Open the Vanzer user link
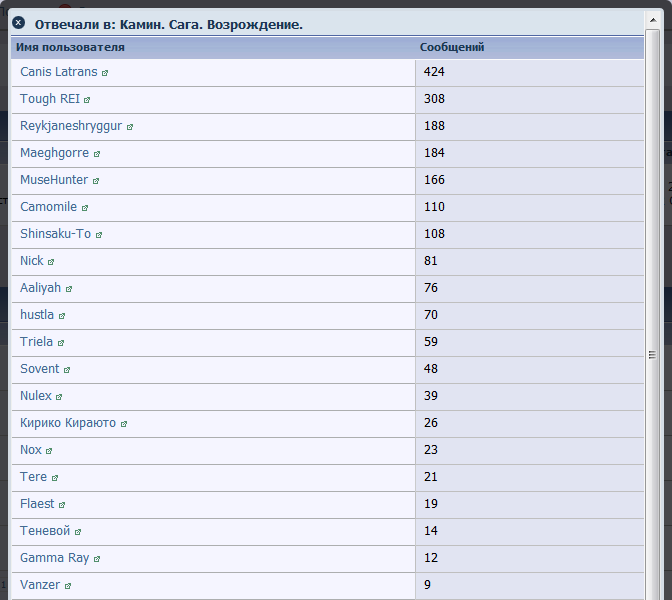 point(40,585)
